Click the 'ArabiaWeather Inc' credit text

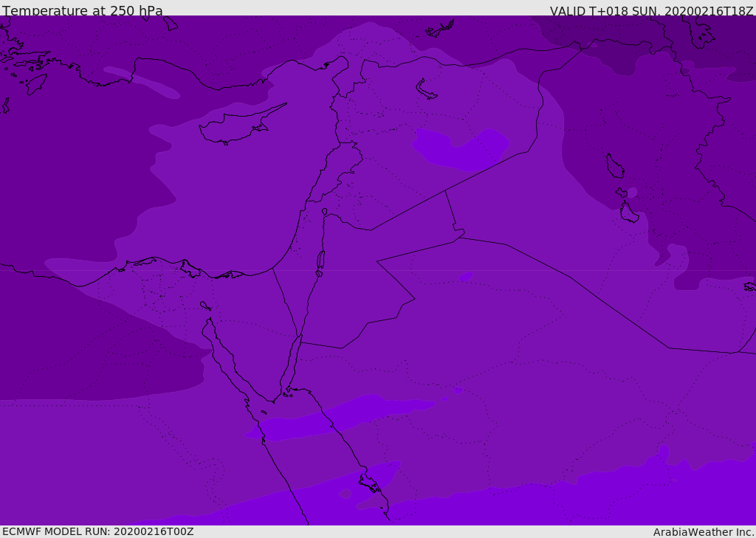tap(704, 532)
